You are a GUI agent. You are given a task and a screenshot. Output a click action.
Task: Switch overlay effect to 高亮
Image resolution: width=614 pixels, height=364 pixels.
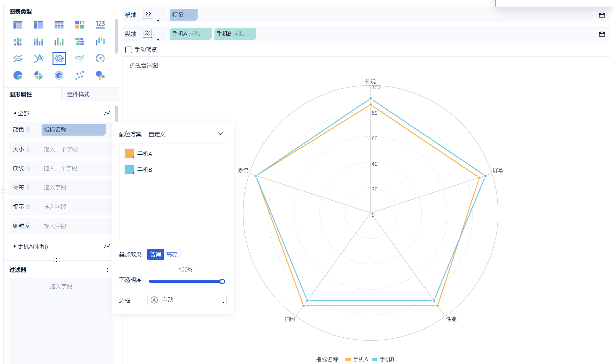(x=172, y=254)
